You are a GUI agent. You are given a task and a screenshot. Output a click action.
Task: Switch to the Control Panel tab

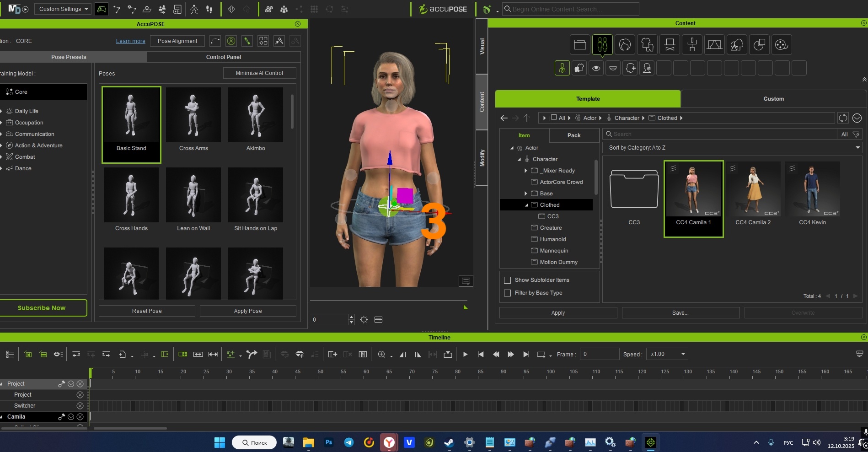coord(223,57)
